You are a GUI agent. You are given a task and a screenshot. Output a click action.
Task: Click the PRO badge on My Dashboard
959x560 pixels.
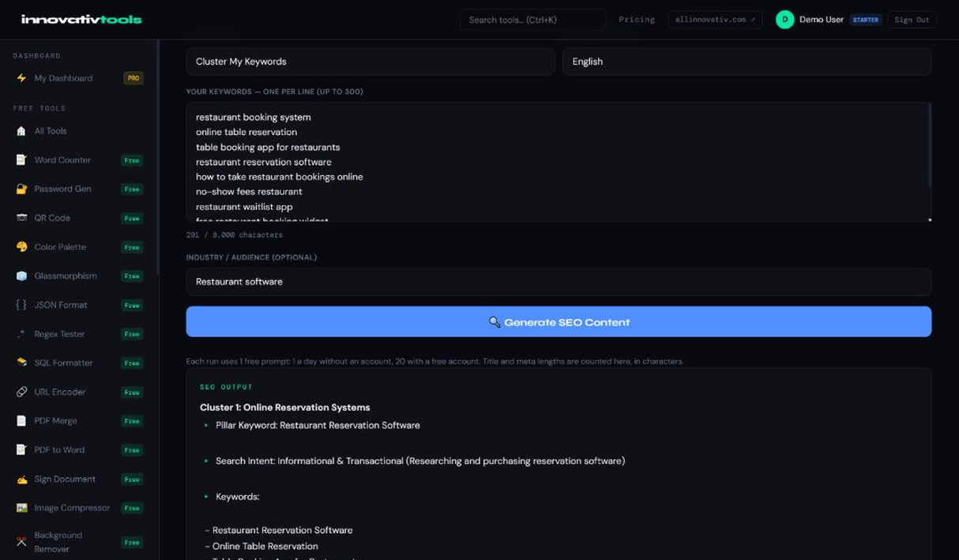133,78
